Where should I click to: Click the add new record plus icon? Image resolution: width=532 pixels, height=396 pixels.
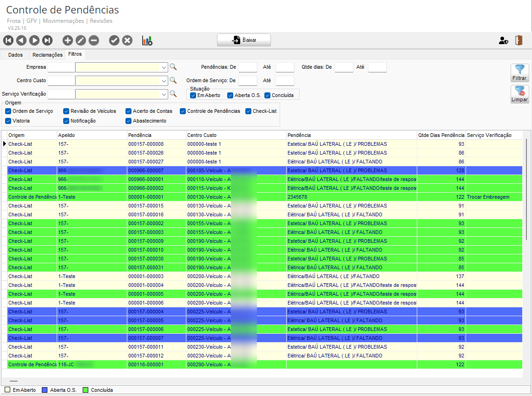point(68,40)
